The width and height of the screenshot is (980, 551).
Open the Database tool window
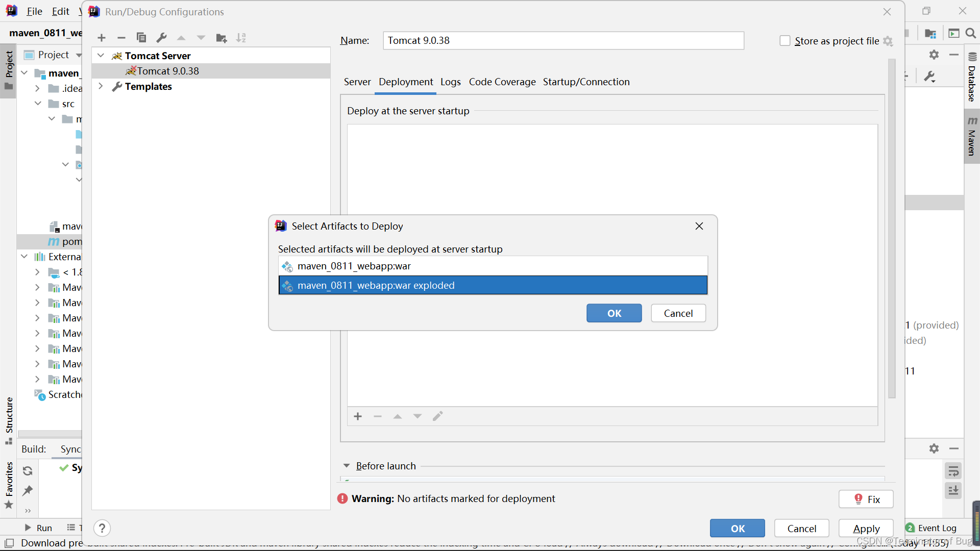tap(972, 78)
